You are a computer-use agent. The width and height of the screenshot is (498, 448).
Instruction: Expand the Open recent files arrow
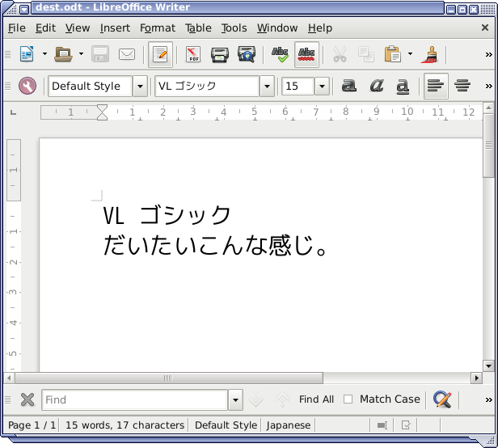(82, 54)
